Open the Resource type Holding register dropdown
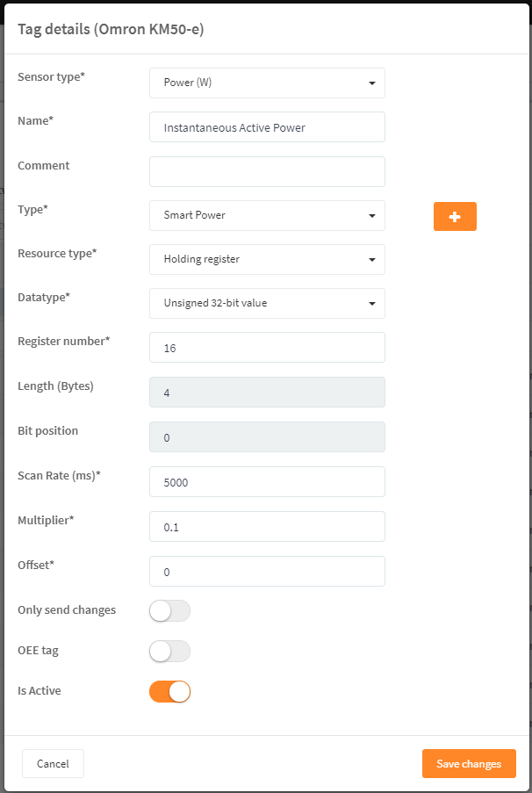 pyautogui.click(x=267, y=259)
